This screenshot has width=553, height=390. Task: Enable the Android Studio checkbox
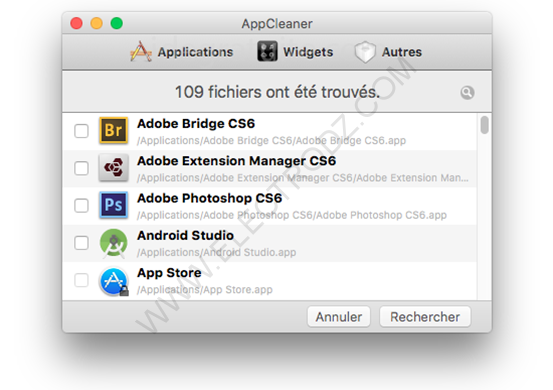(81, 243)
